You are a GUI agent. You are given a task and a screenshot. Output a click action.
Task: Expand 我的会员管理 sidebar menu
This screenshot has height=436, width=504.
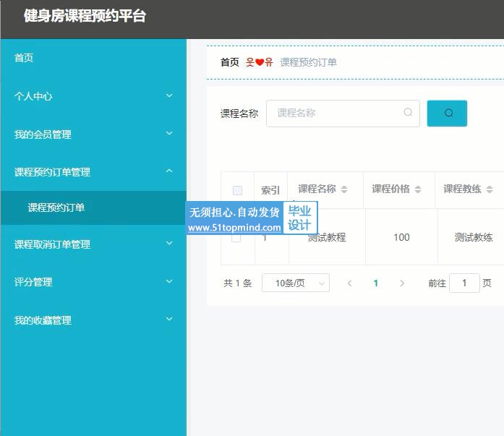point(93,134)
